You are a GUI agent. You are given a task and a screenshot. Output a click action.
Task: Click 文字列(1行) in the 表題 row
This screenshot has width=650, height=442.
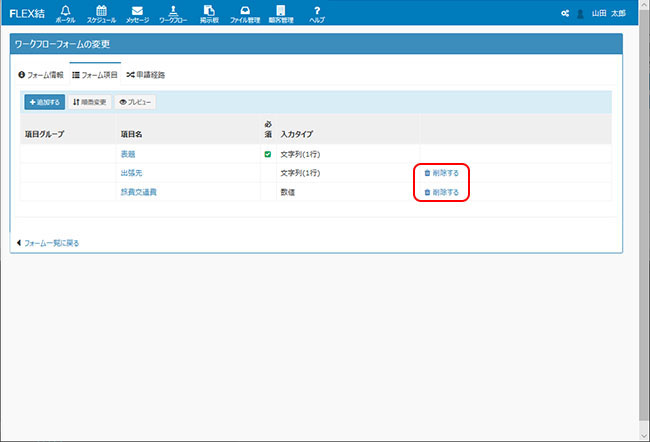[300, 154]
